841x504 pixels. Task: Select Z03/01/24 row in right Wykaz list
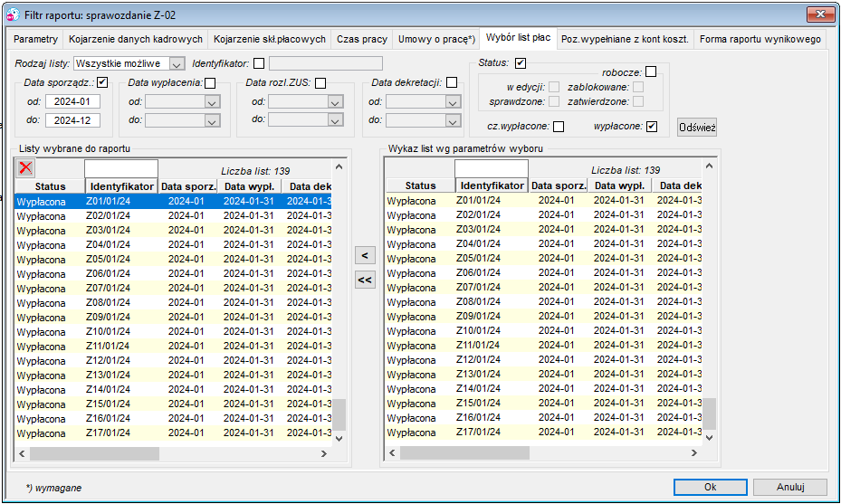point(543,229)
